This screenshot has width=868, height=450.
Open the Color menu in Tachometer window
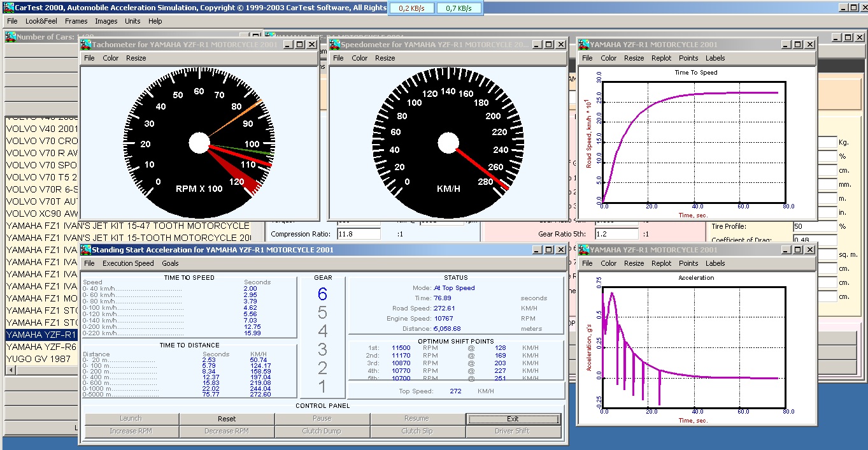pyautogui.click(x=111, y=58)
